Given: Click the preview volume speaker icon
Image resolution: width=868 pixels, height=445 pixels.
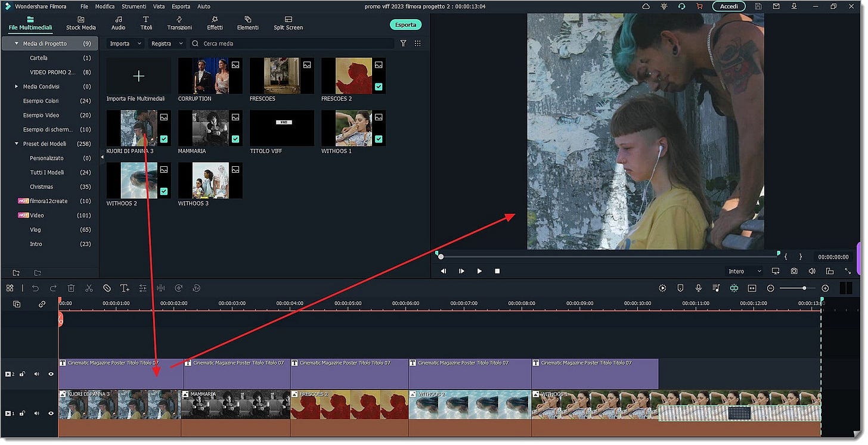Looking at the screenshot, I should click(x=812, y=271).
